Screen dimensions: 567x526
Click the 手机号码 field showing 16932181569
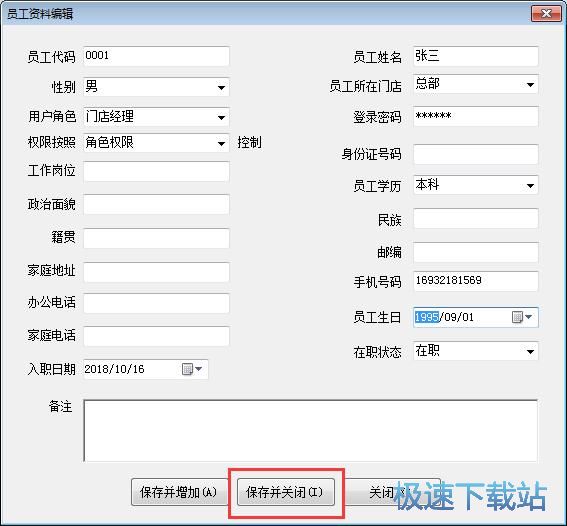476,281
